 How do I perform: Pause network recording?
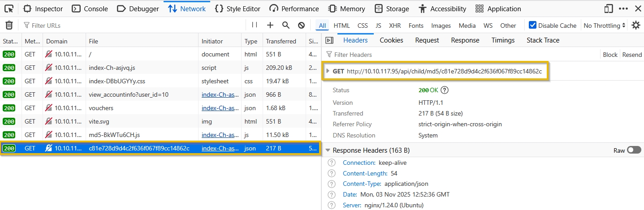[255, 26]
